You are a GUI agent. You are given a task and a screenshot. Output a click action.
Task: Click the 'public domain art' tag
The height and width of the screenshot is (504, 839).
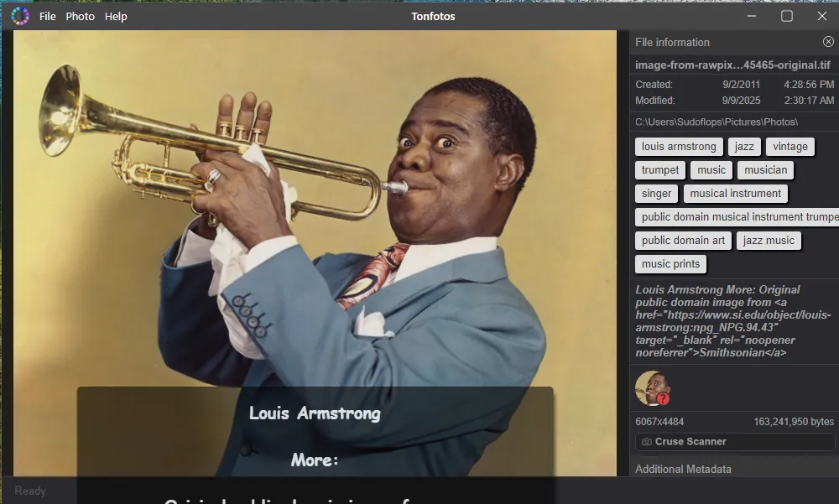(683, 241)
